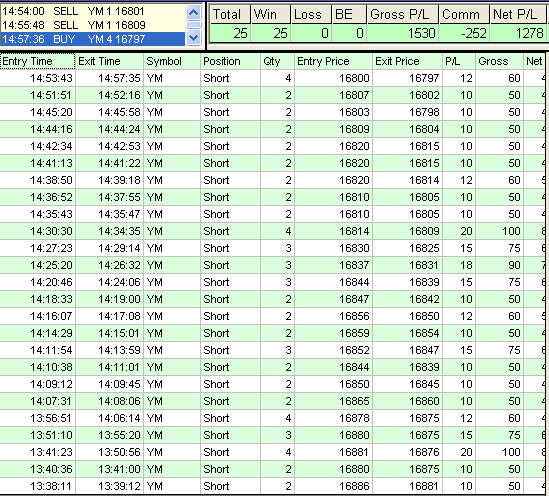The height and width of the screenshot is (496, 549).
Task: Sort by the Symbol column header
Action: pyautogui.click(x=172, y=61)
